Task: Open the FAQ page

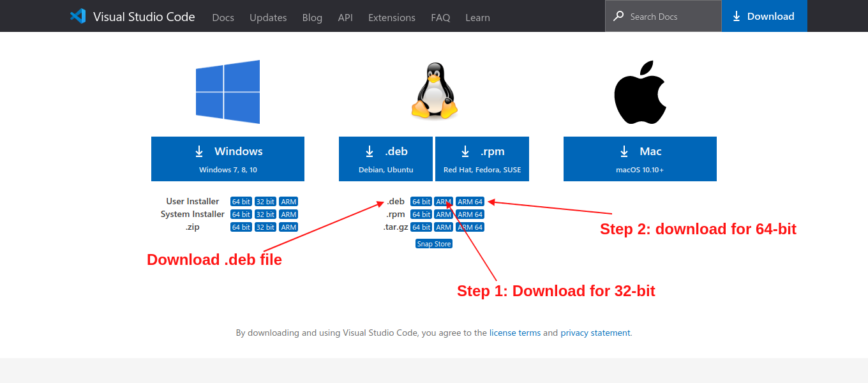Action: [440, 18]
